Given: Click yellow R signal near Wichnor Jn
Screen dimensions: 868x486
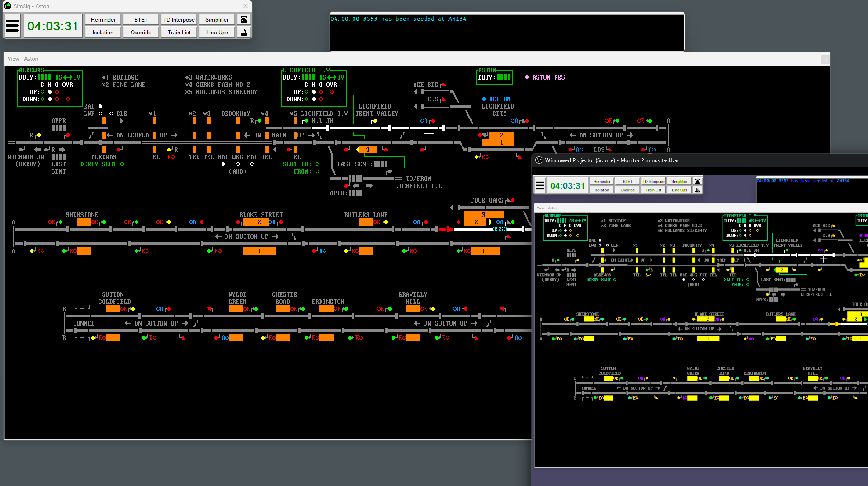Looking at the screenshot, I should 38,135.
